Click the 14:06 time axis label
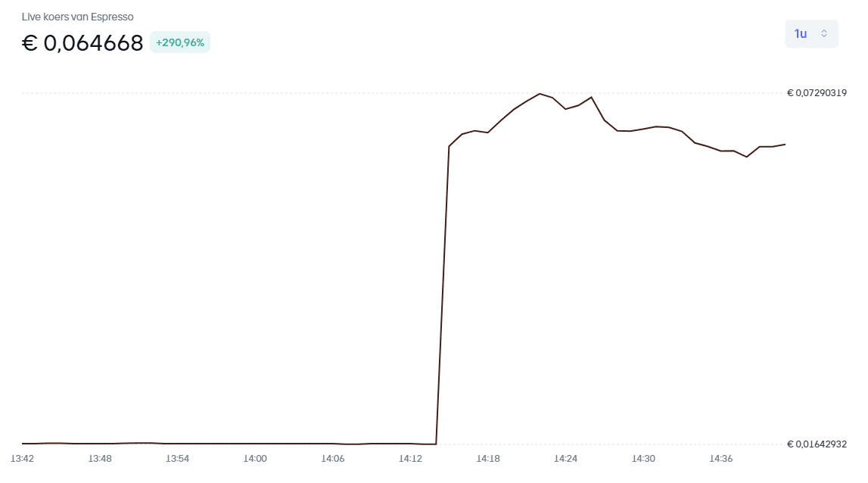The image size is (868, 483). (333, 459)
